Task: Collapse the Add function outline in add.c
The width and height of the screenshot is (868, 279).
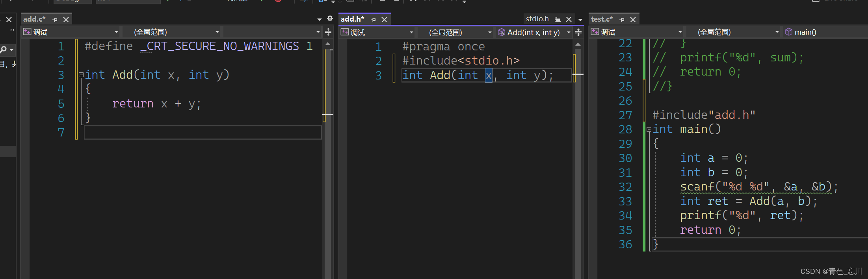Action: coord(81,75)
